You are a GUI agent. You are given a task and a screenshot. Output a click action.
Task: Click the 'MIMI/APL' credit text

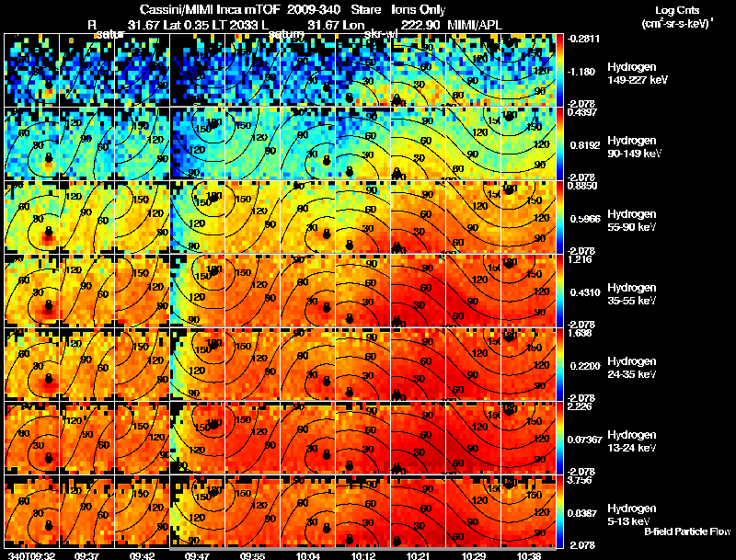tap(475, 25)
